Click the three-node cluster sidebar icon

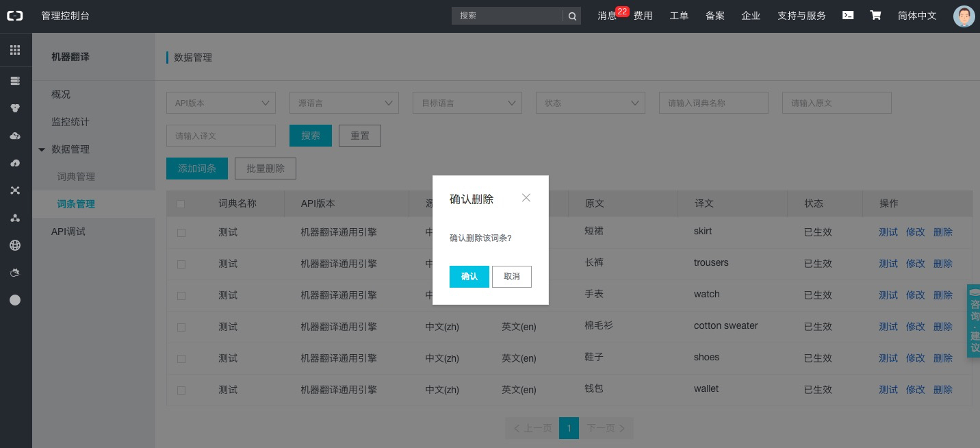click(15, 218)
